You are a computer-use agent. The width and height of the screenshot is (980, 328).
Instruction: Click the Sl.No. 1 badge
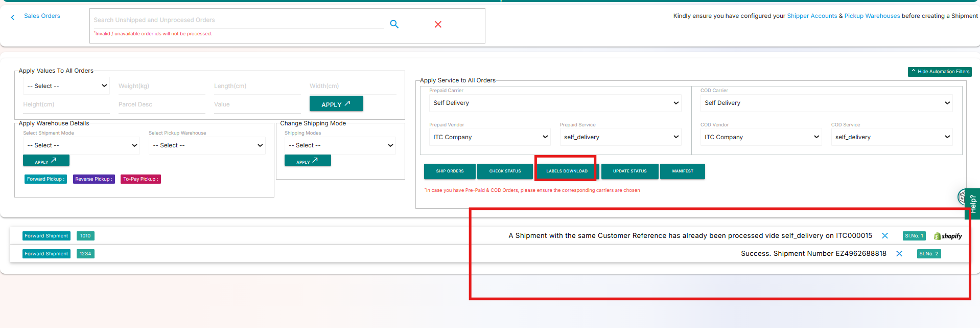point(914,236)
